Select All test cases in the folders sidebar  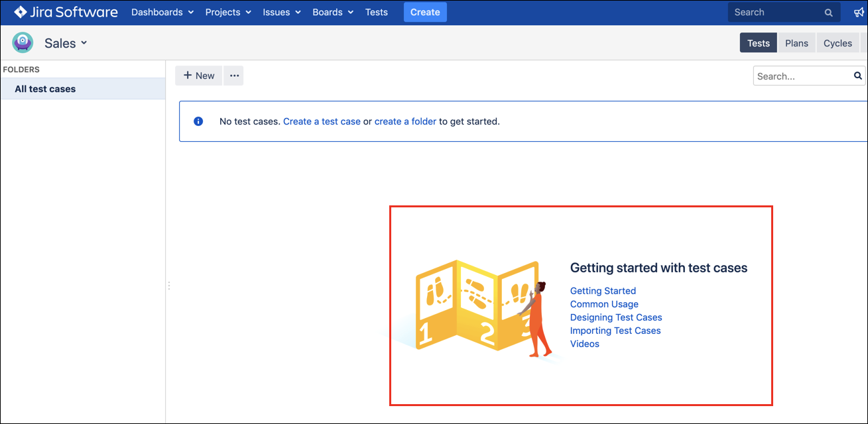pos(44,88)
